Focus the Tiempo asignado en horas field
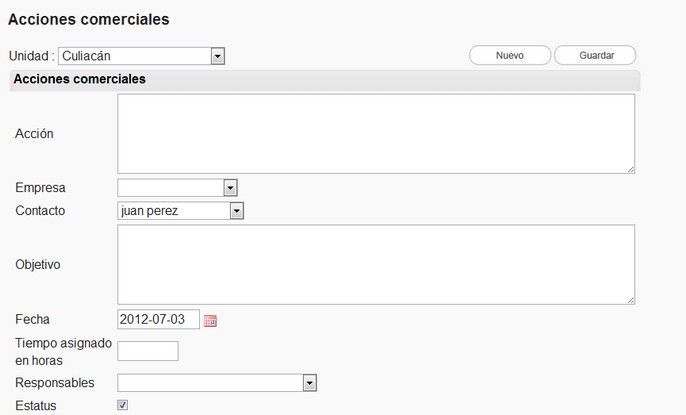This screenshot has width=686, height=415. click(x=148, y=351)
